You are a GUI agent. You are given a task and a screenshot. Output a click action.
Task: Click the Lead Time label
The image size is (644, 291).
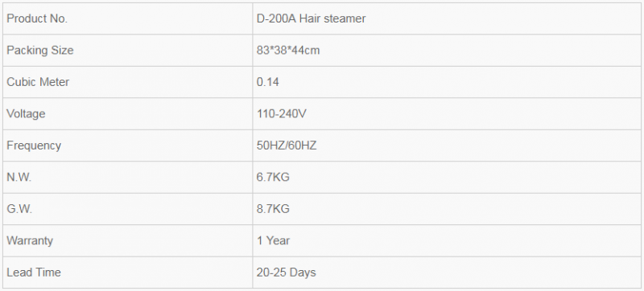coord(34,273)
